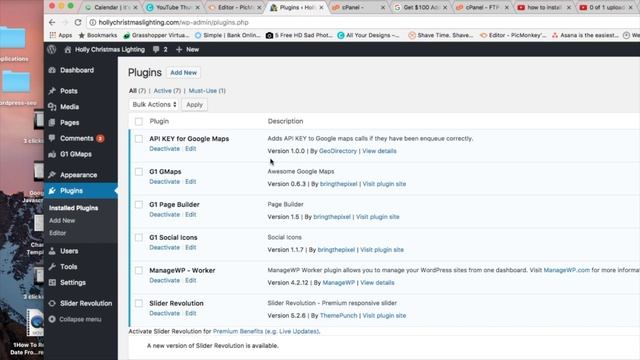The image size is (640, 360).
Task: Edit the API KEY for Google Maps plugin
Action: pyautogui.click(x=191, y=149)
